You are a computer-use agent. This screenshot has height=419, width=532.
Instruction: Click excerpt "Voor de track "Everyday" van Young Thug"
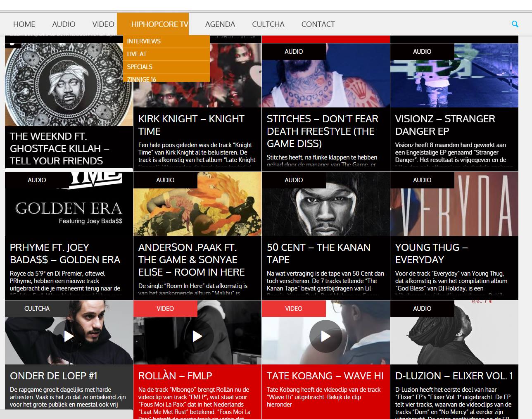pos(451,283)
